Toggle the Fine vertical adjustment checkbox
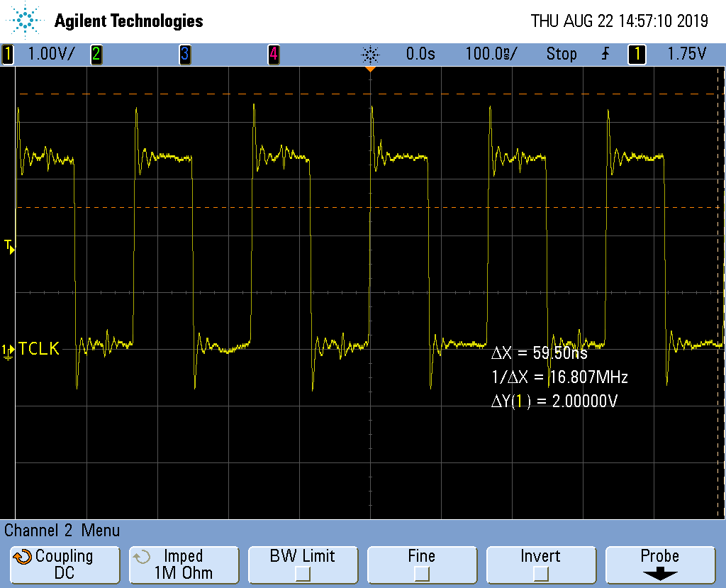Screen dimensions: 726x588 (x=421, y=572)
